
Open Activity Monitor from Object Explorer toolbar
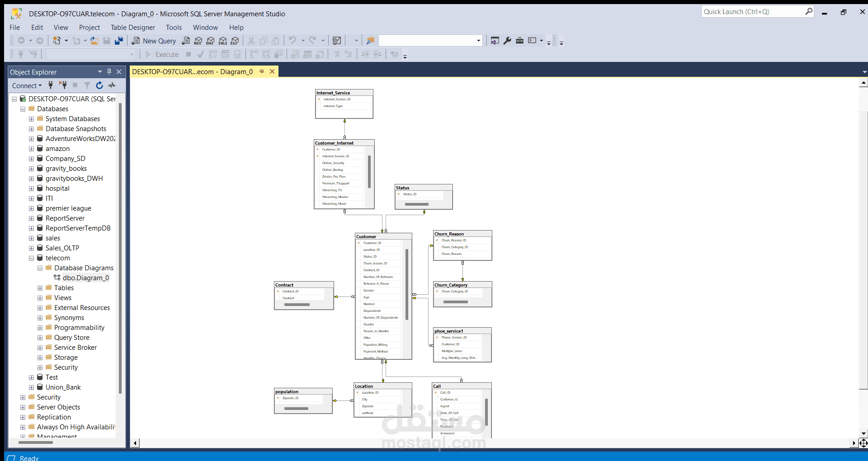pos(112,85)
